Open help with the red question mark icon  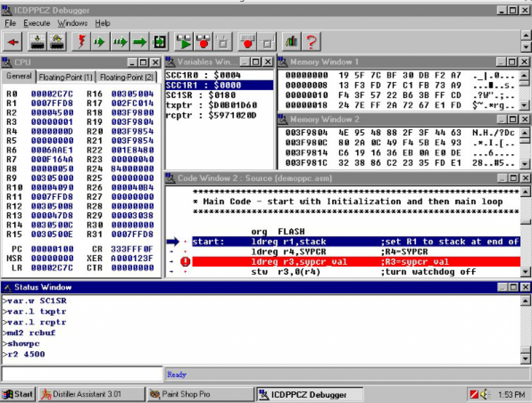[x=312, y=43]
